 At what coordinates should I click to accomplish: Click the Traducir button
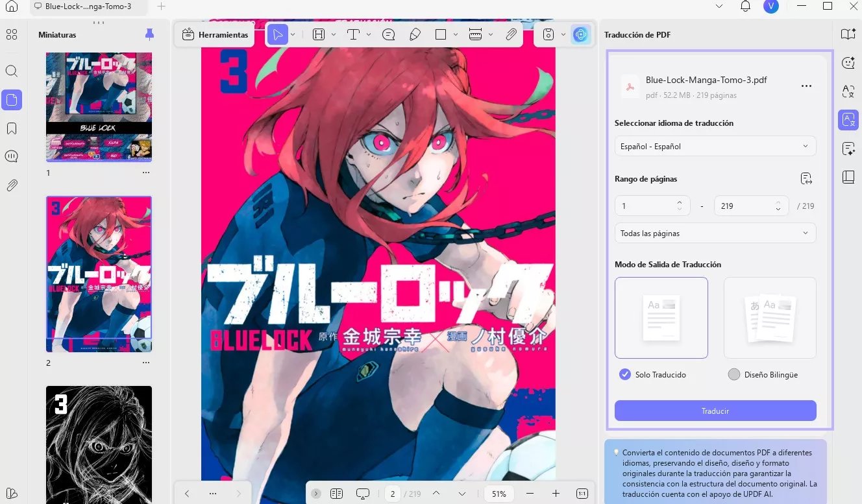tap(715, 411)
